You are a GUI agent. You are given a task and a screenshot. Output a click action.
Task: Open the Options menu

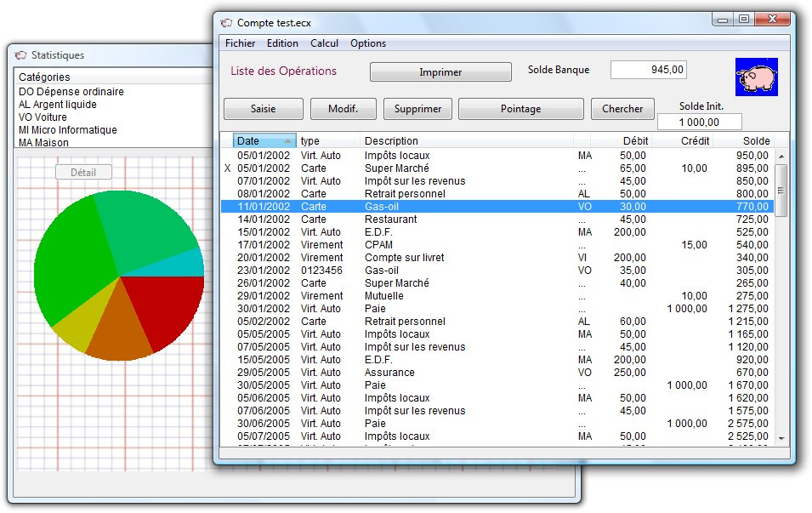[x=368, y=43]
